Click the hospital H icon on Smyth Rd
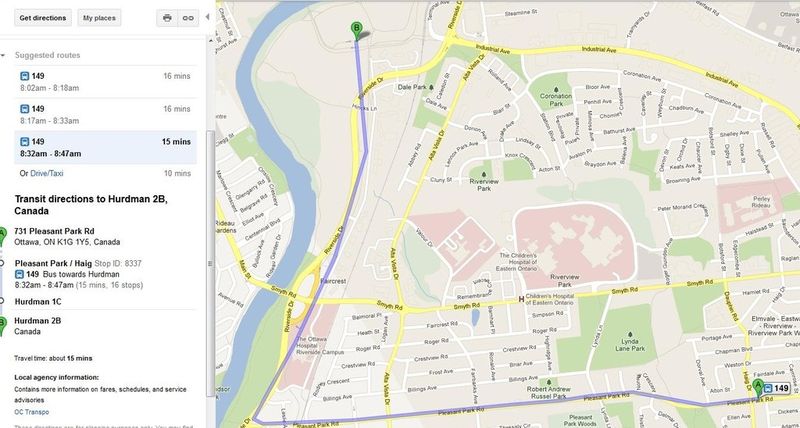The height and width of the screenshot is (428, 800). [521, 299]
